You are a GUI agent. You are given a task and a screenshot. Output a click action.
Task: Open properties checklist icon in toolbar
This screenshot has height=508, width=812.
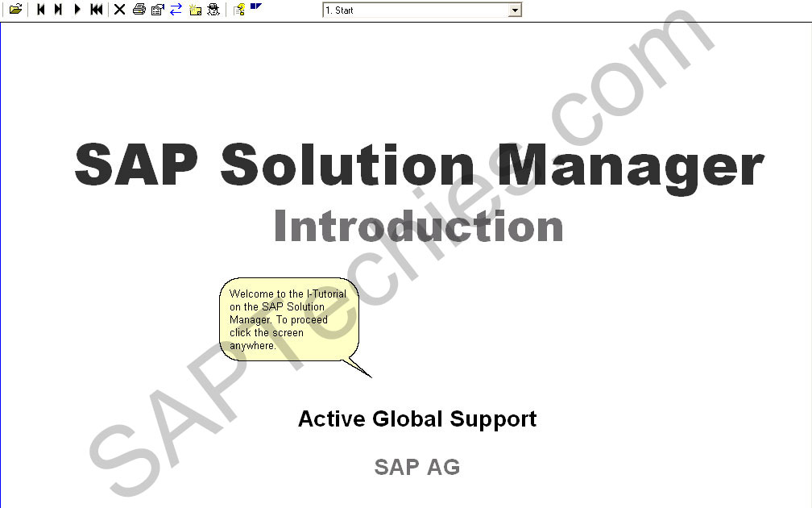157,10
